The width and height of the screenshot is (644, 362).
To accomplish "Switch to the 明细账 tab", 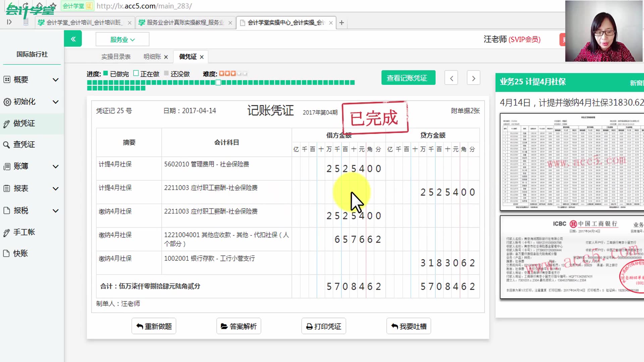I will click(x=152, y=56).
